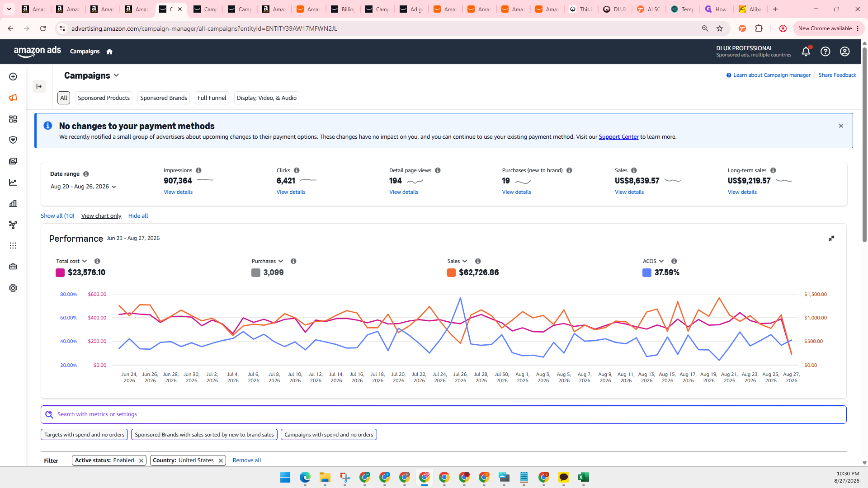Click the orange Sales color swatch
868x488 pixels.
[451, 273]
